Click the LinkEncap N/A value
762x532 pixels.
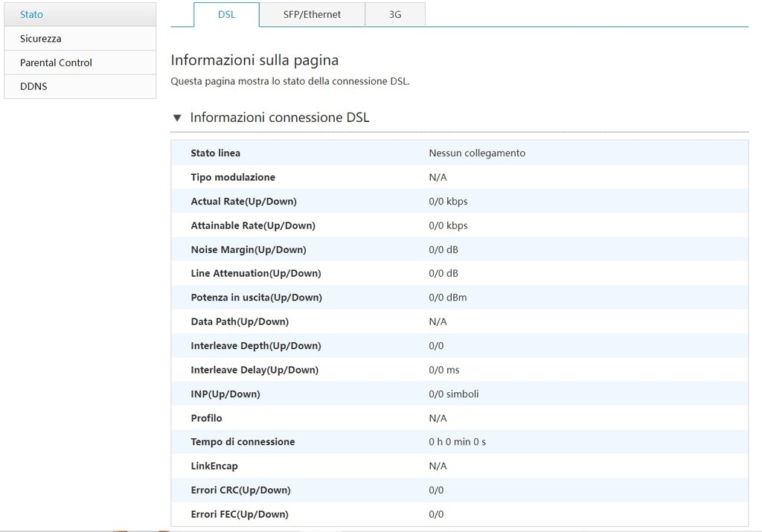[x=438, y=467]
